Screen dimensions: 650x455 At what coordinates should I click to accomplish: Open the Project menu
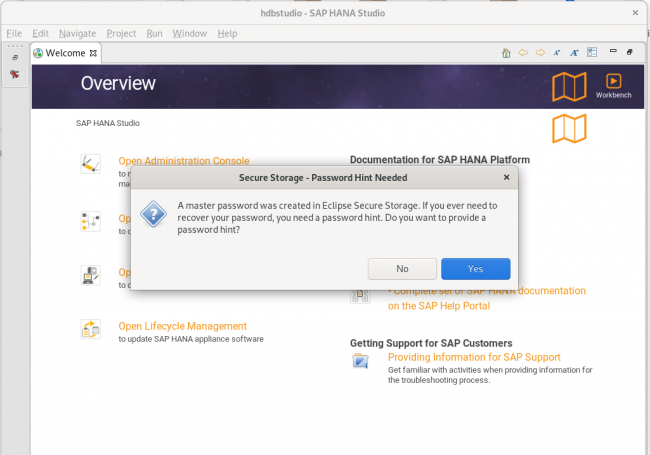(121, 33)
